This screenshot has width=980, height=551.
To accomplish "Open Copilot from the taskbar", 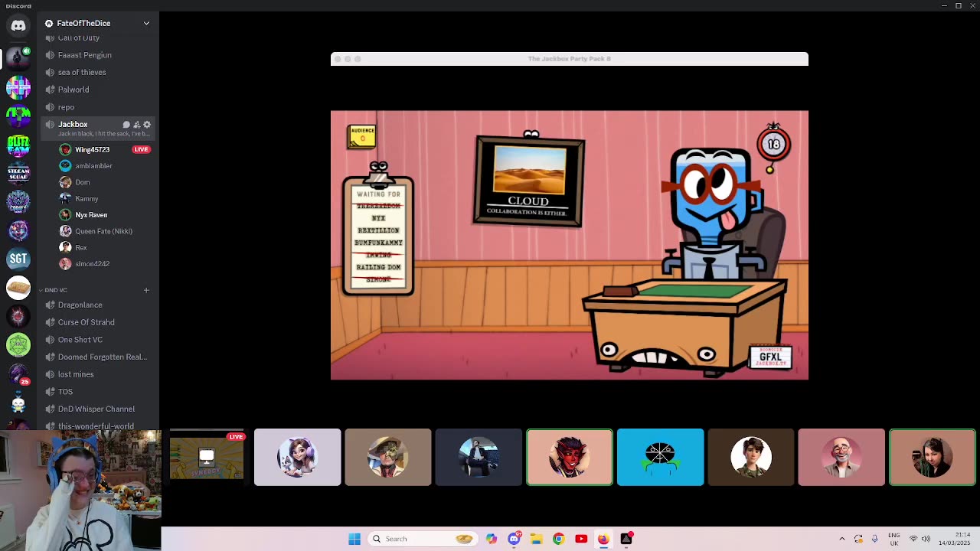I will (x=492, y=539).
